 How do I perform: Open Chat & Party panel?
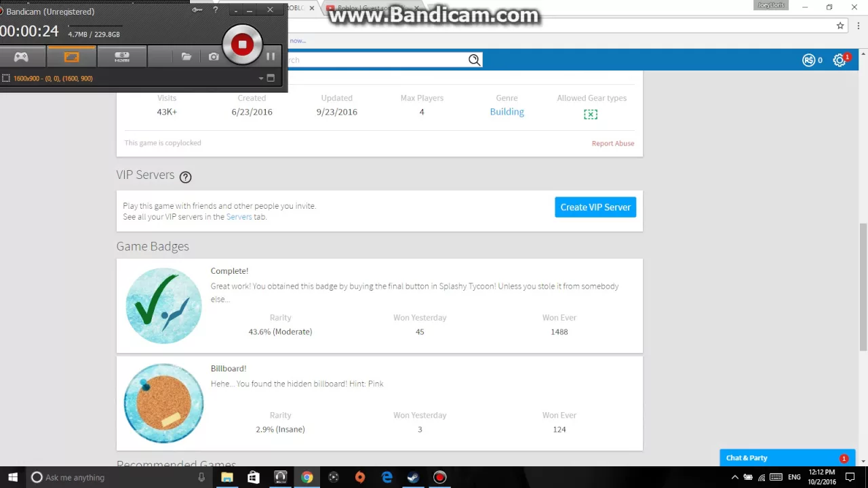787,458
